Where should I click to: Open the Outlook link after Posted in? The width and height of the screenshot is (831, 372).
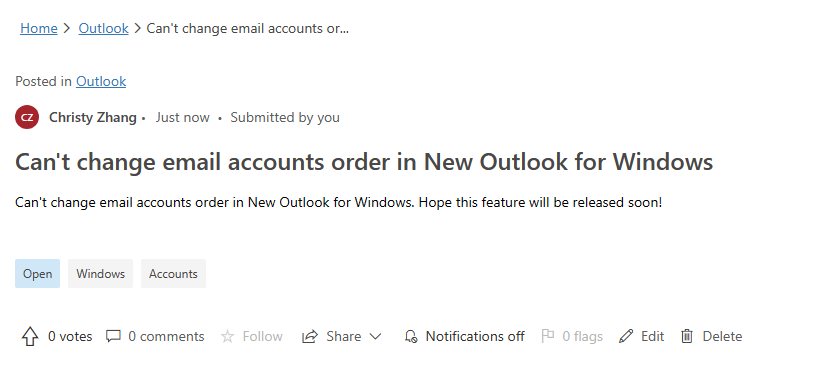coord(101,81)
